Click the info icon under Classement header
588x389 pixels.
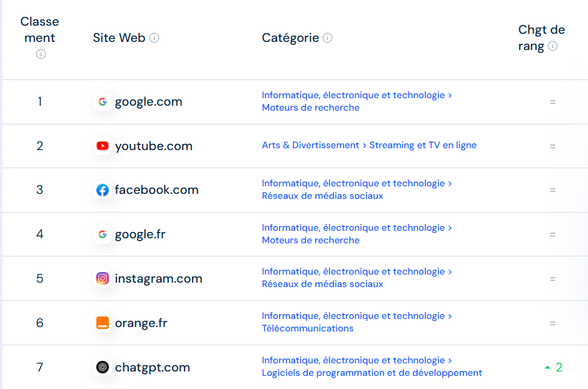41,54
